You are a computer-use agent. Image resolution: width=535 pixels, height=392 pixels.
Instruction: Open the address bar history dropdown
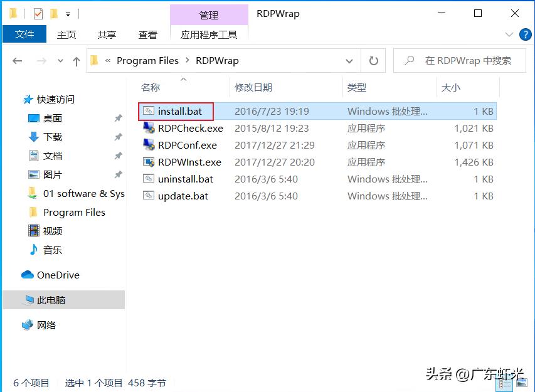tap(349, 60)
